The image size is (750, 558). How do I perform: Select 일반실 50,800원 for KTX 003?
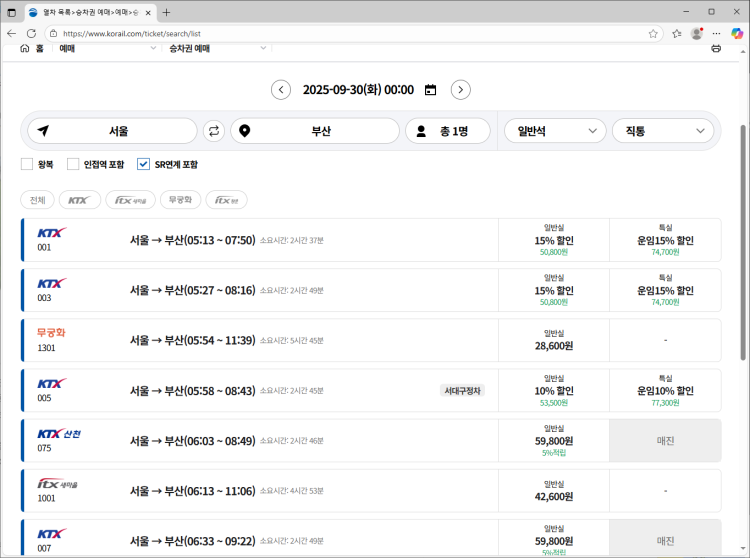[554, 290]
